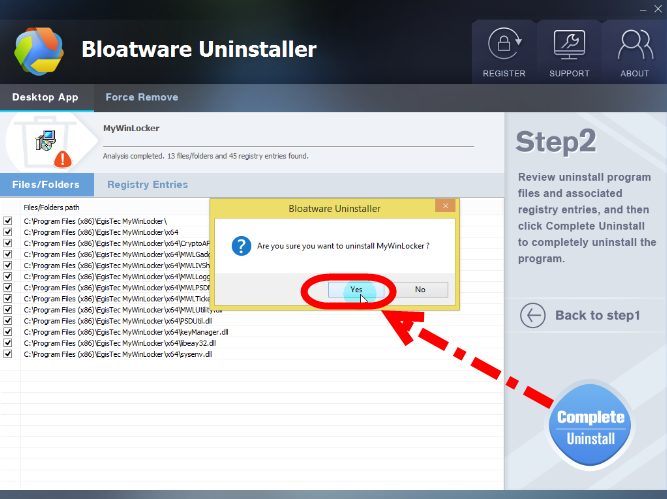The height and width of the screenshot is (499, 667).
Task: Toggle the x64\sysenv.dll checkbox
Action: click(x=8, y=354)
